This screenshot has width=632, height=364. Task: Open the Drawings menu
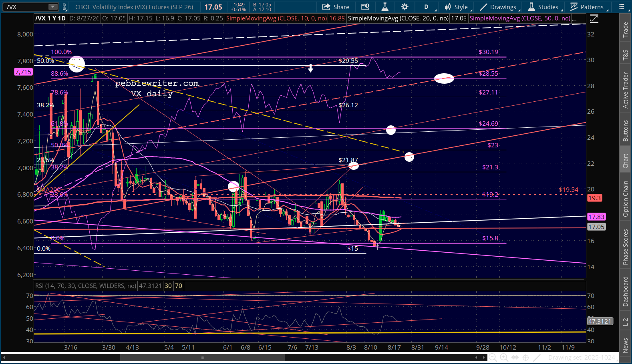[x=498, y=7]
